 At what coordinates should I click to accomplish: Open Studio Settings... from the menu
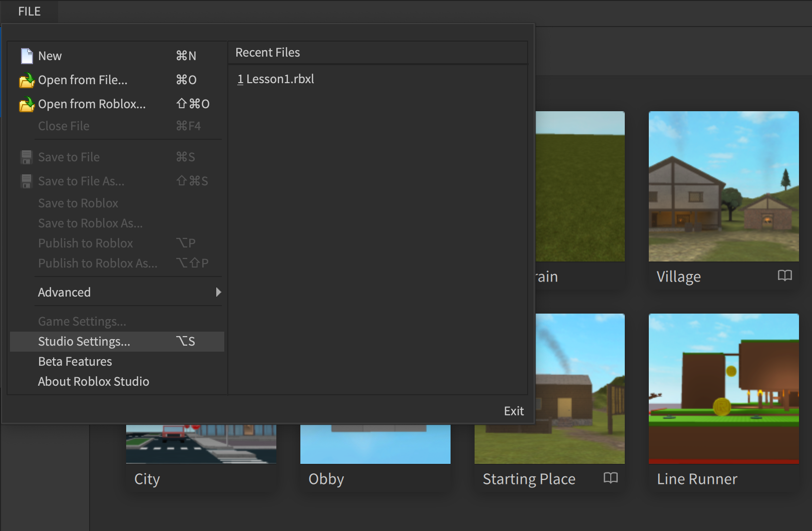[x=117, y=341]
